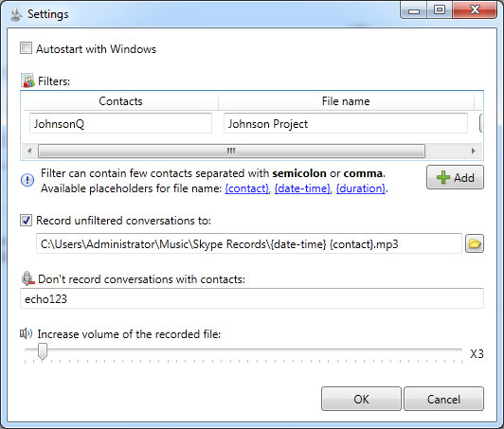Click left arrow of filters scrollbar
Viewport: 504px width, 429px height.
click(x=29, y=151)
